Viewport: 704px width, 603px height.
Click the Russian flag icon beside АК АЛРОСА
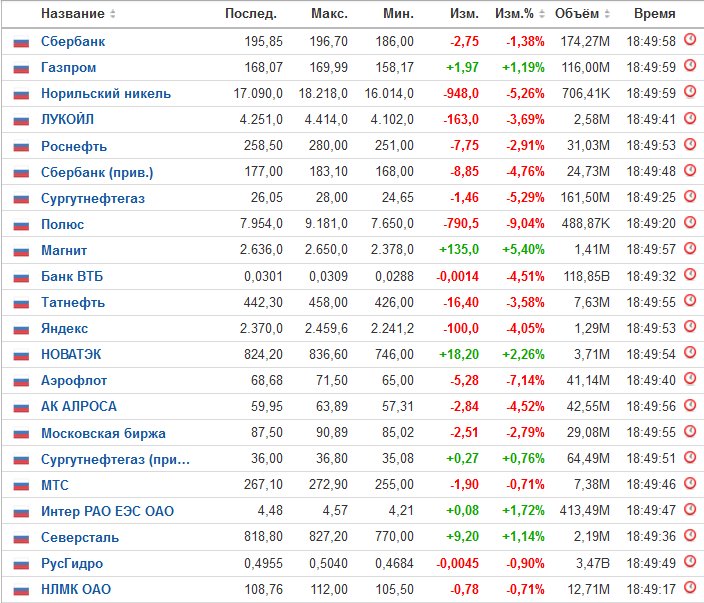(x=21, y=407)
